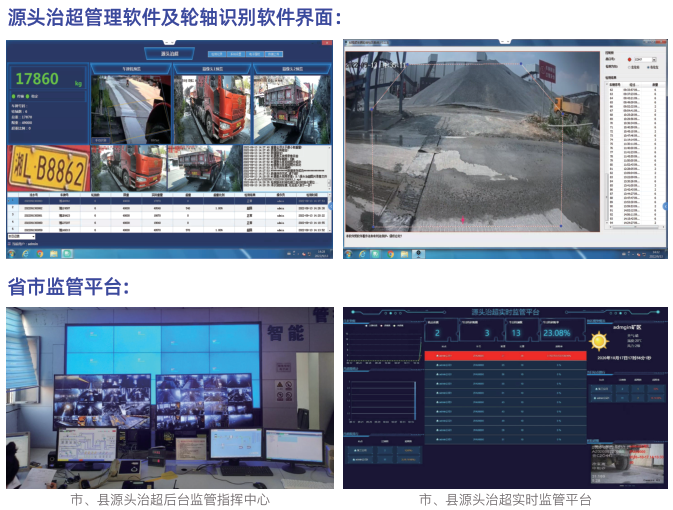The width and height of the screenshot is (673, 510).
Task: Select highlighted first row in weighing records table
Action: [169, 200]
